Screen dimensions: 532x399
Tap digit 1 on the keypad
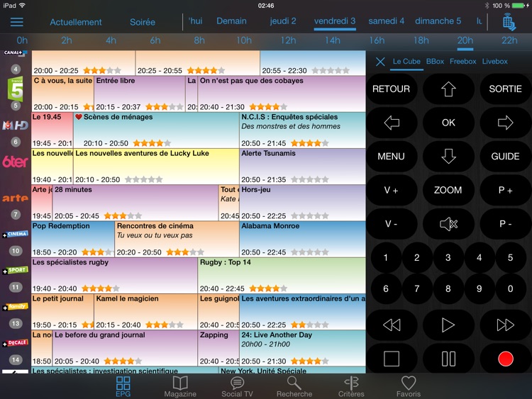point(386,258)
